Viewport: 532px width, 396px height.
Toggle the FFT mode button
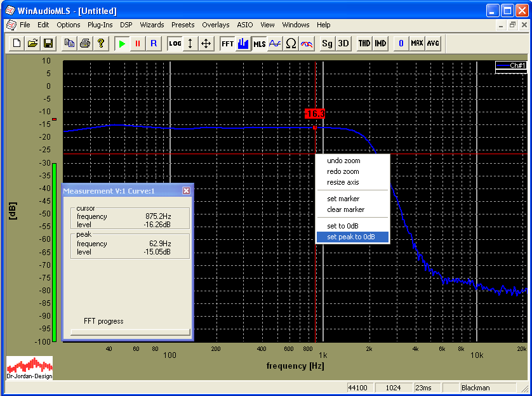pyautogui.click(x=227, y=43)
